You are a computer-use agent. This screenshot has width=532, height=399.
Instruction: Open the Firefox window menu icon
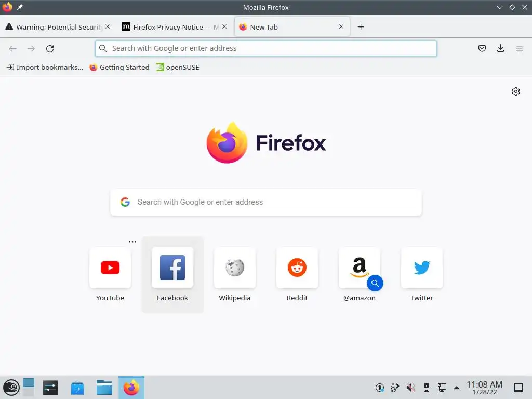click(7, 7)
